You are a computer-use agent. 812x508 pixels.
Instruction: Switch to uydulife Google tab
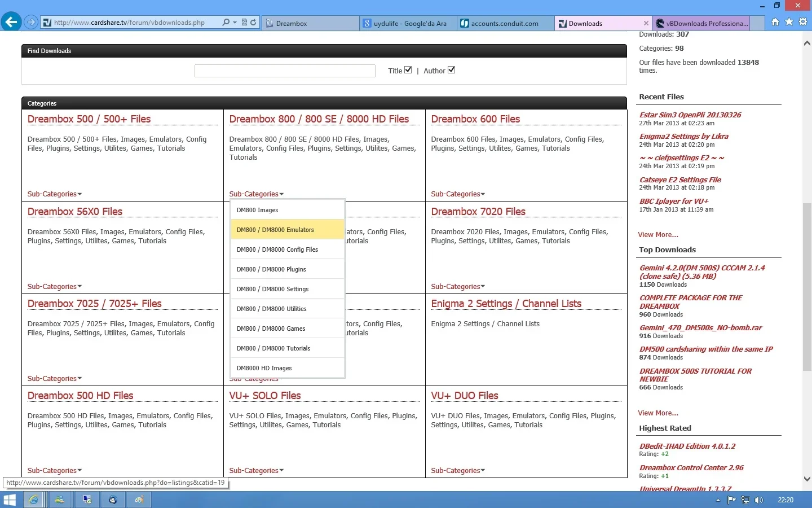(408, 23)
